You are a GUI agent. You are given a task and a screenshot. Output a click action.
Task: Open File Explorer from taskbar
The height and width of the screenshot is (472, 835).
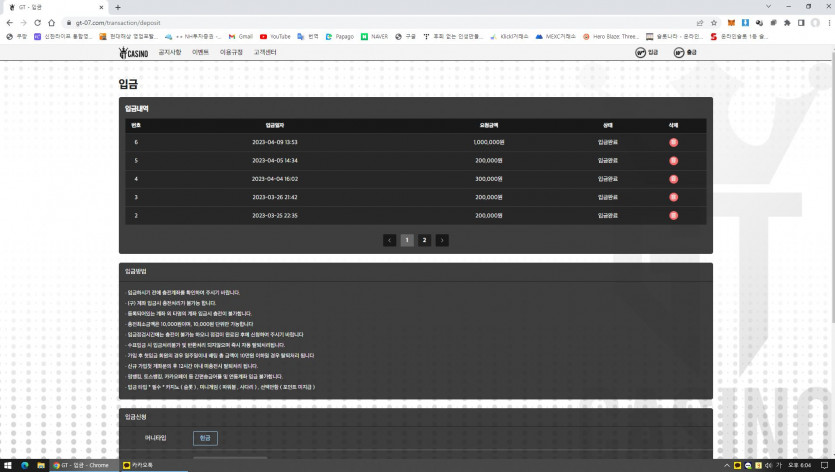click(x=41, y=465)
